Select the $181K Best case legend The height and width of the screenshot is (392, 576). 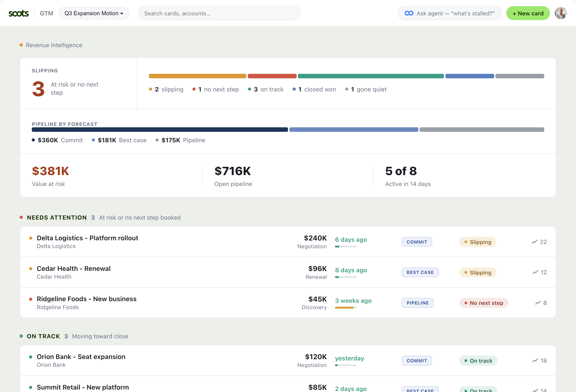pyautogui.click(x=119, y=140)
